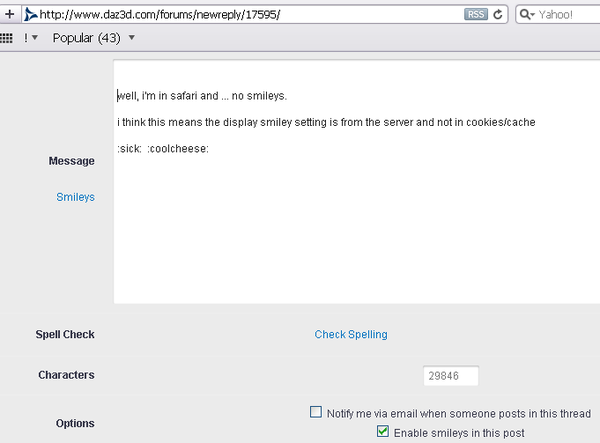The height and width of the screenshot is (443, 600).
Task: Click the RSS feed button
Action: (x=475, y=15)
